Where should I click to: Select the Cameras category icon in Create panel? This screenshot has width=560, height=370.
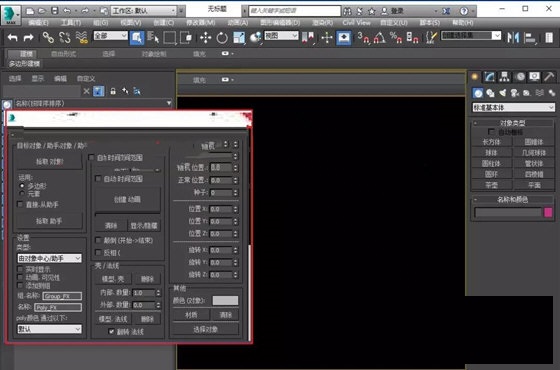515,93
